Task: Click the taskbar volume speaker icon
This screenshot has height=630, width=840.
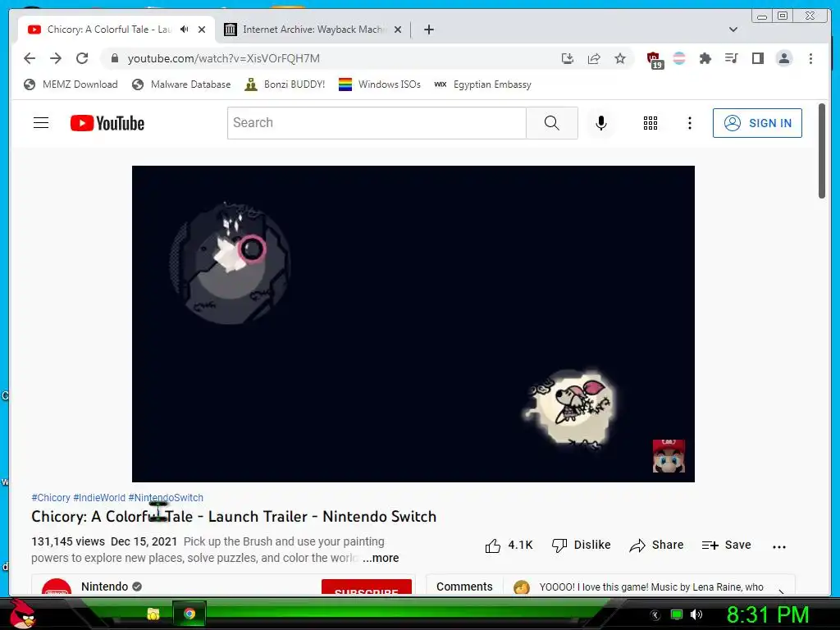Action: (696, 614)
